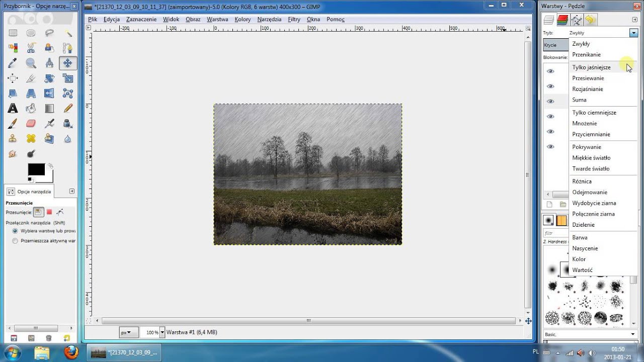Choose 'Wybiera warstwę lub prowadnicę' radio option

click(15, 231)
